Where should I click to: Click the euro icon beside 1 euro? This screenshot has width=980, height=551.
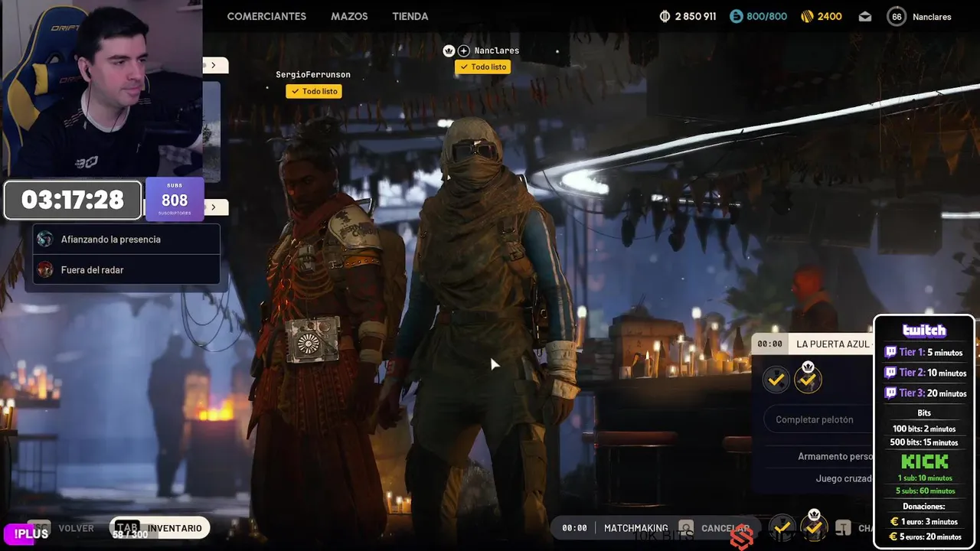point(893,521)
